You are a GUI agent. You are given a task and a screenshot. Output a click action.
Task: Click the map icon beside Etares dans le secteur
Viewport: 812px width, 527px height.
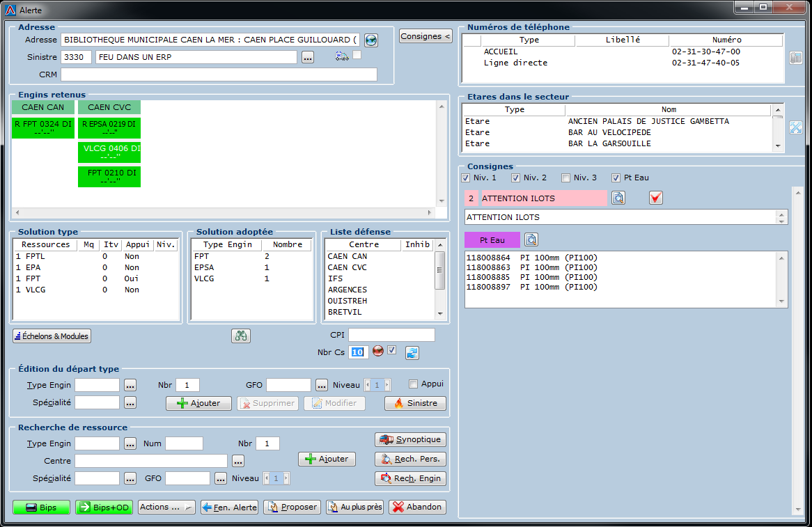click(796, 127)
